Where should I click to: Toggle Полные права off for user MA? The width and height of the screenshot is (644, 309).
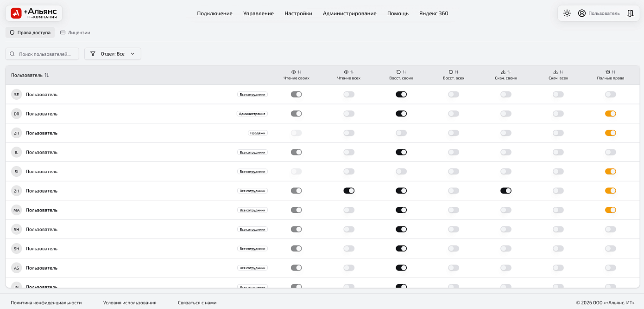click(x=611, y=210)
